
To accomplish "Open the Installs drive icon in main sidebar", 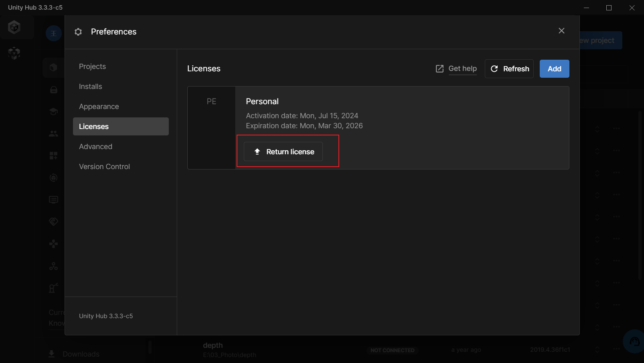I will [53, 90].
